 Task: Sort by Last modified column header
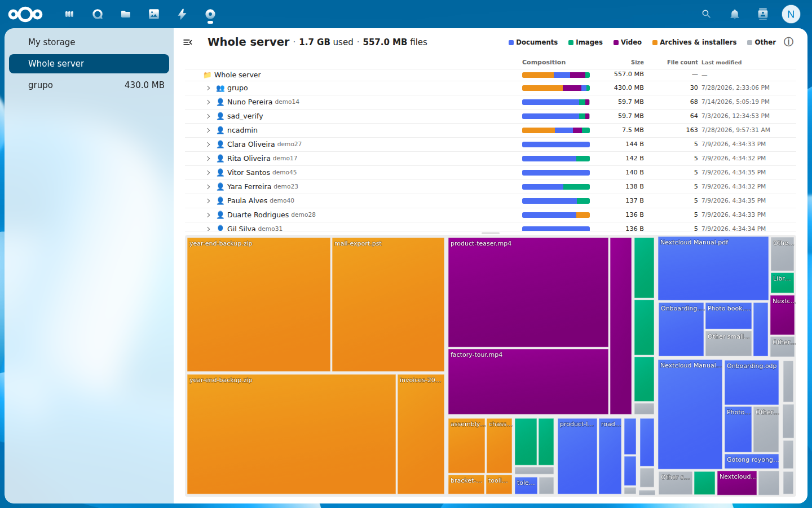[721, 63]
